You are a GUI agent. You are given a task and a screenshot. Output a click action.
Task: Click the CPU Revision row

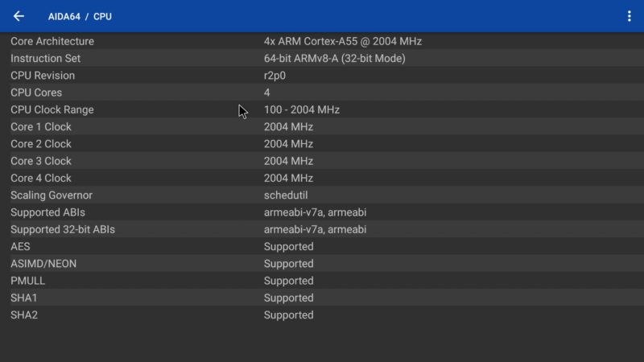coord(322,76)
